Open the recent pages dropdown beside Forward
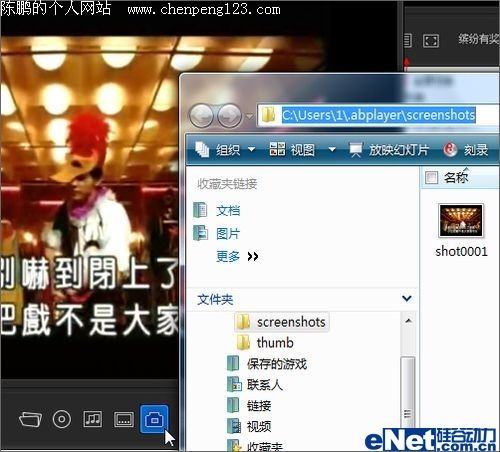 click(249, 116)
